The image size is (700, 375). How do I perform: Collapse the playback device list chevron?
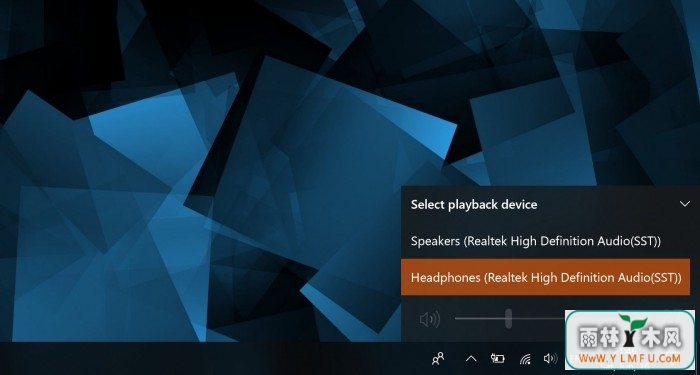point(684,204)
